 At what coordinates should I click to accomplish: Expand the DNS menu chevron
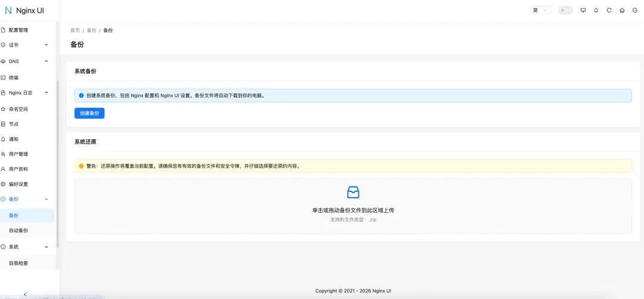tap(47, 61)
